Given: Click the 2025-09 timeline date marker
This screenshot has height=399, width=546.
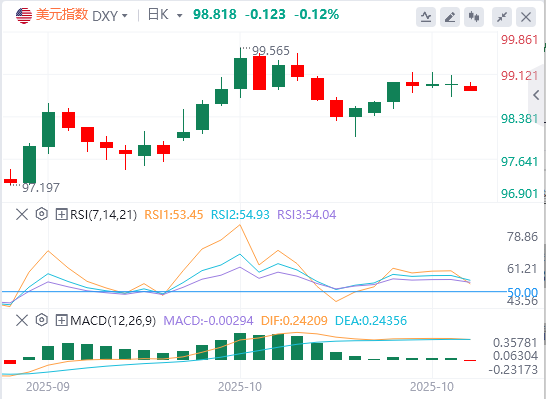Looking at the screenshot, I should (48, 386).
